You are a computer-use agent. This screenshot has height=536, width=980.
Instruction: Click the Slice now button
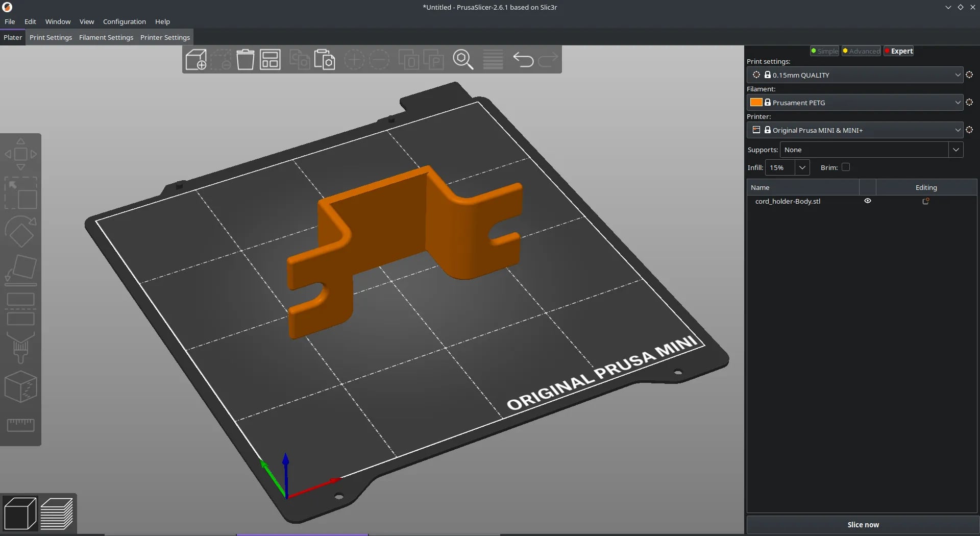863,524
